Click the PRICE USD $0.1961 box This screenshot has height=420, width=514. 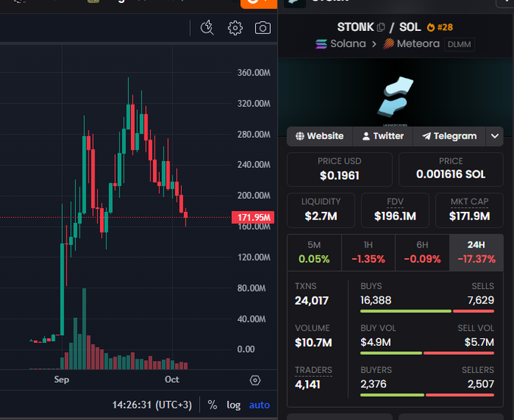coord(340,170)
